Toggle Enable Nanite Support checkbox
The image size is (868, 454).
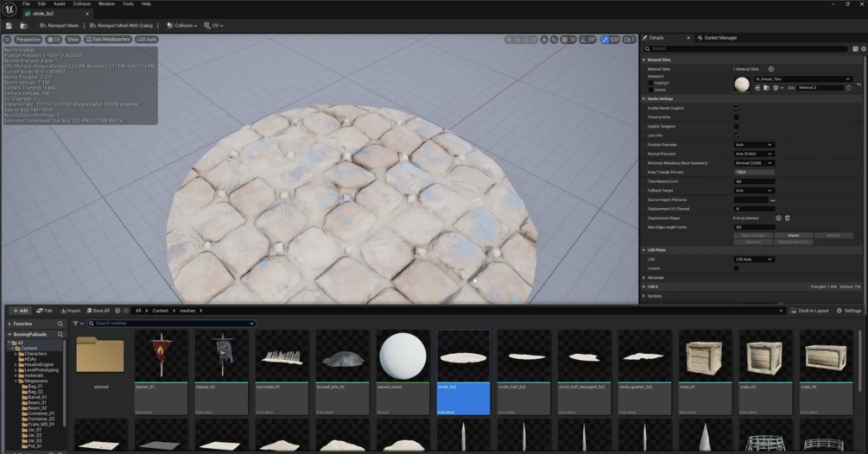click(736, 108)
